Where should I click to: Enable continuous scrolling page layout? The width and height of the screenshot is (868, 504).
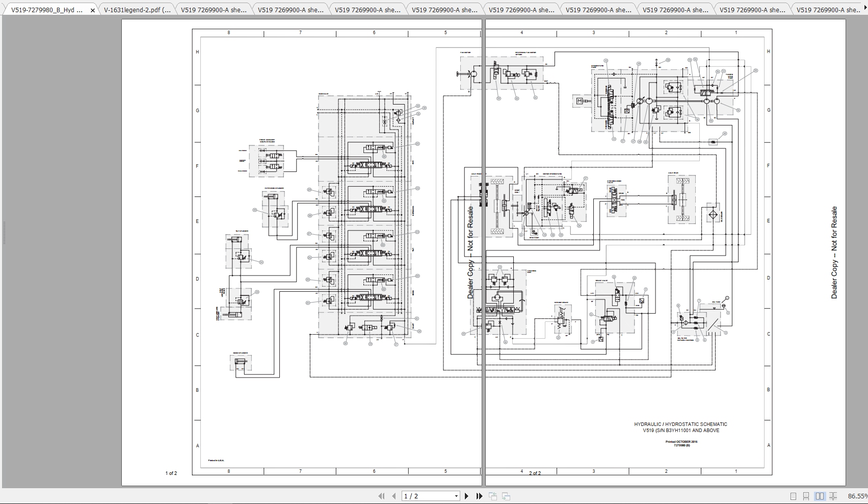pyautogui.click(x=806, y=495)
